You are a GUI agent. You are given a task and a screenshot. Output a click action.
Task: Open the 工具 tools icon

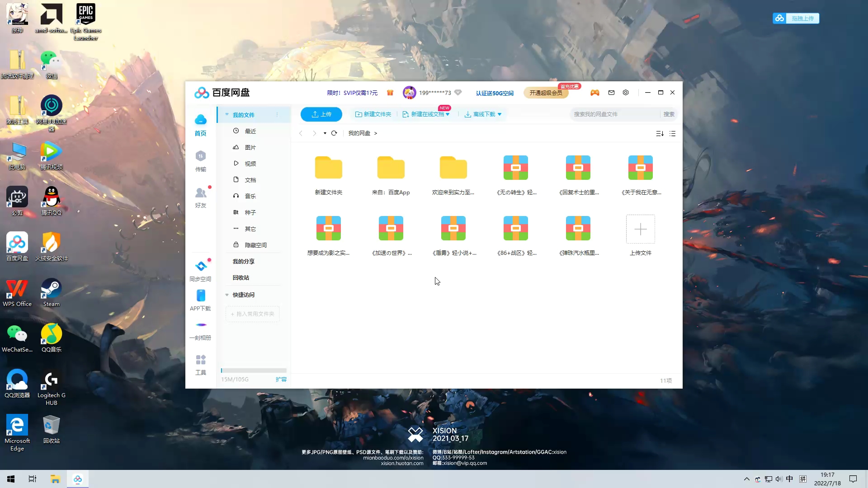coord(201,365)
